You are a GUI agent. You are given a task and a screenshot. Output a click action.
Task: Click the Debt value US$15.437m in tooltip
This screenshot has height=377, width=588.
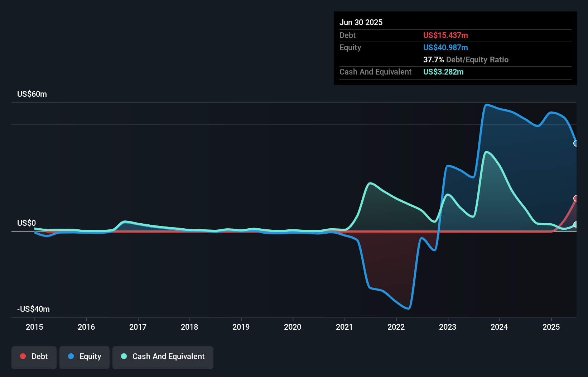pyautogui.click(x=445, y=35)
